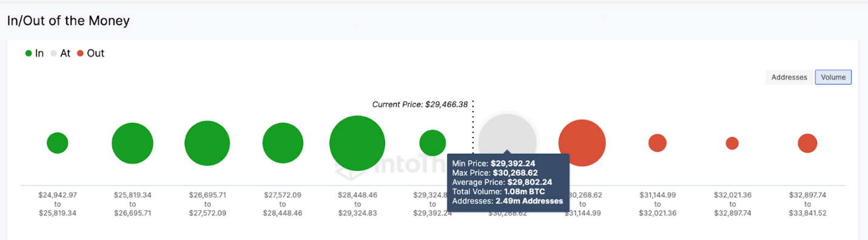Click the $24,942.97 to $25,819.34 axis label
Viewport: 868px width, 240px height.
tap(58, 204)
